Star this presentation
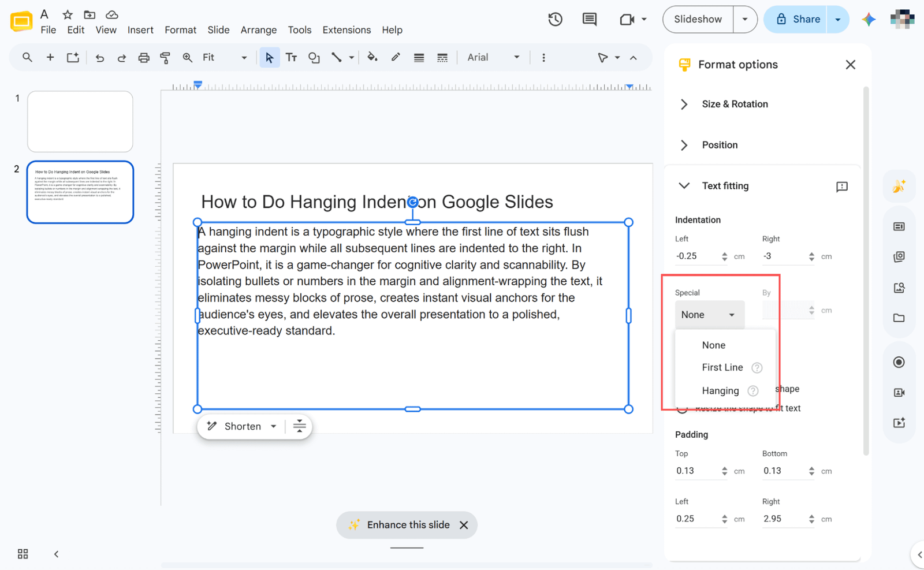This screenshot has width=924, height=570. tap(68, 14)
